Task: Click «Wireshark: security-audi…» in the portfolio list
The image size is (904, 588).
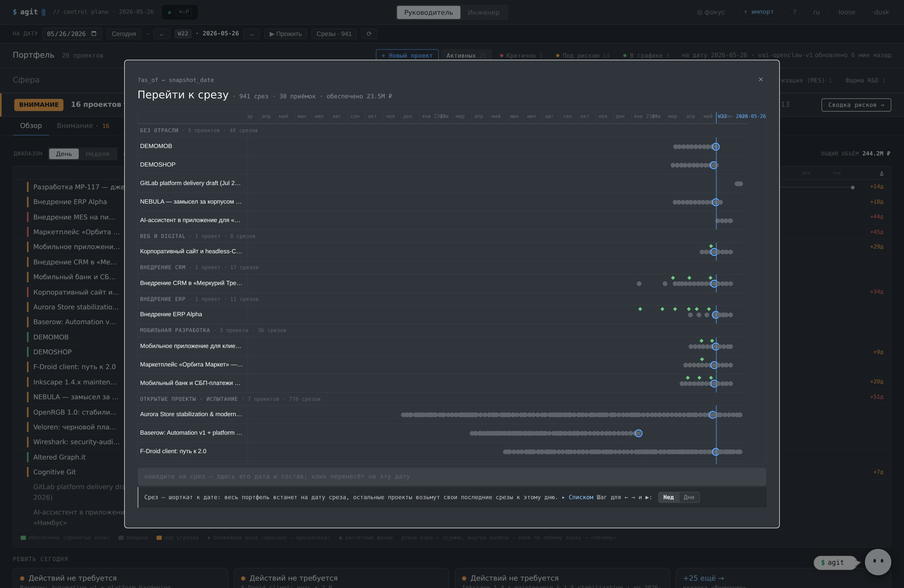Action: click(76, 442)
